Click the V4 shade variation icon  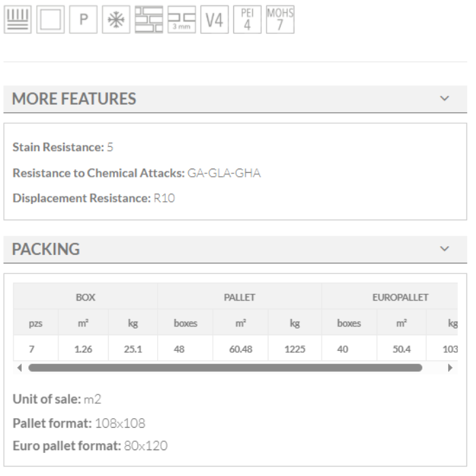click(214, 20)
